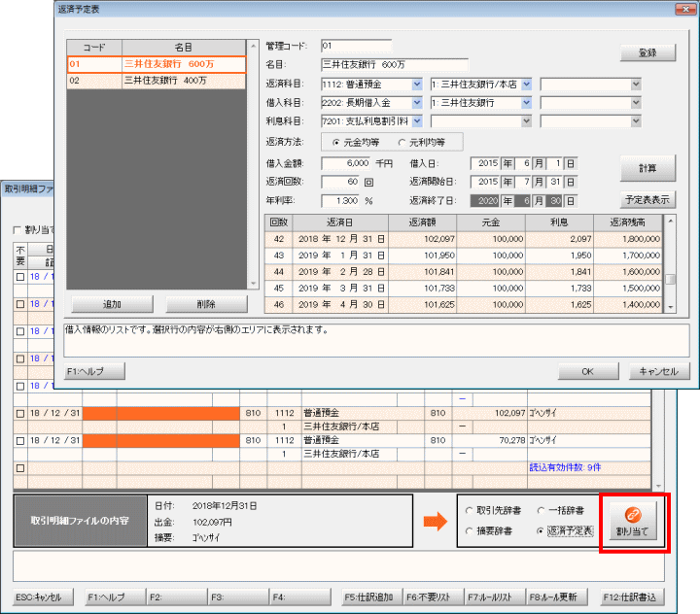Click 借入日 year 2015 field
The width and height of the screenshot is (700, 614).
click(x=485, y=163)
